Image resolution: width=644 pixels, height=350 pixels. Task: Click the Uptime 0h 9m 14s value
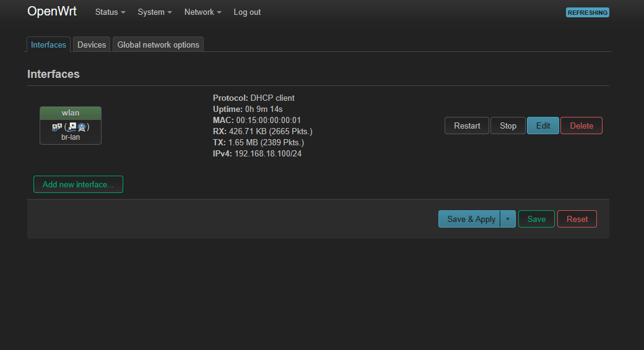coord(264,109)
